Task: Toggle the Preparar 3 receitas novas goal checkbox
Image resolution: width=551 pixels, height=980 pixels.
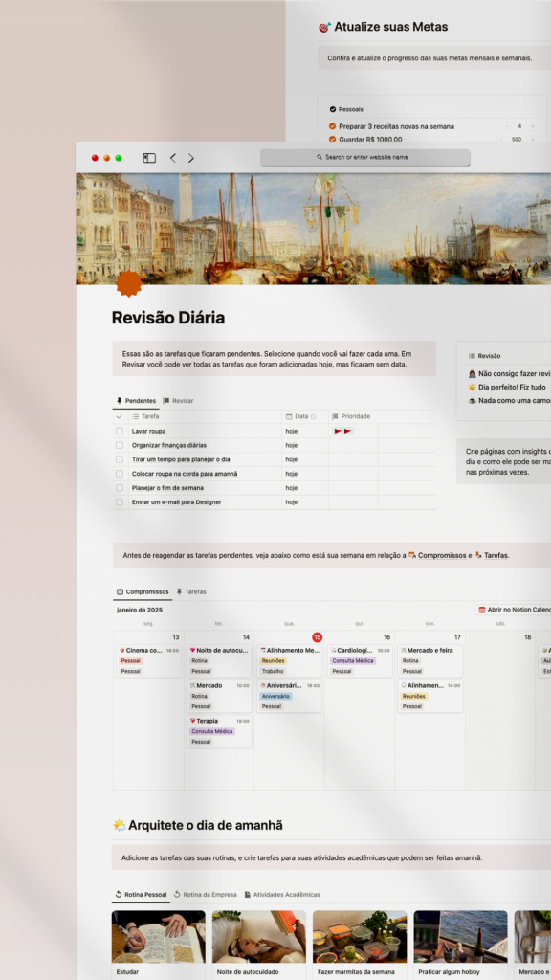Action: click(333, 126)
